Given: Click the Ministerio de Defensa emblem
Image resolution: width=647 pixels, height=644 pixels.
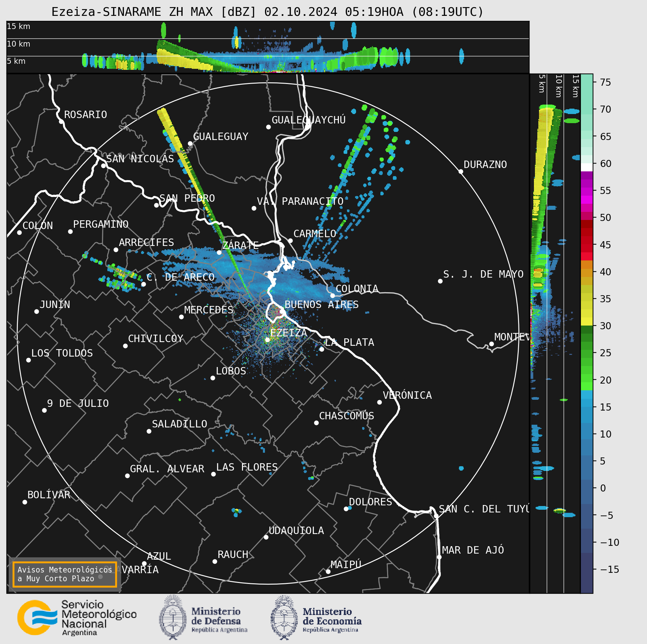Looking at the screenshot, I should click(173, 617).
